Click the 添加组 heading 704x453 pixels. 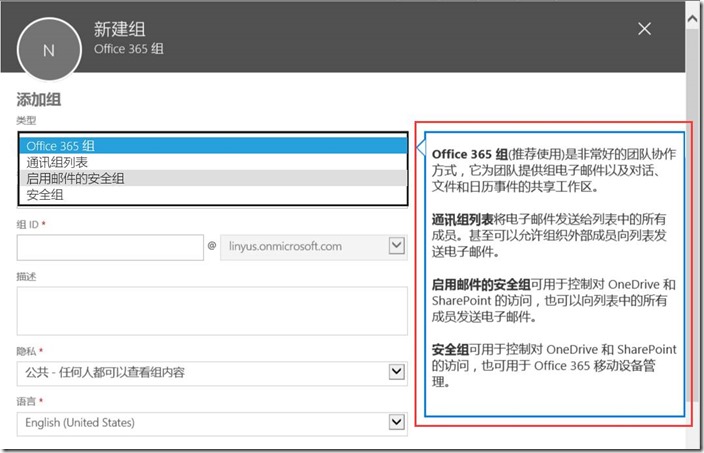pyautogui.click(x=39, y=99)
